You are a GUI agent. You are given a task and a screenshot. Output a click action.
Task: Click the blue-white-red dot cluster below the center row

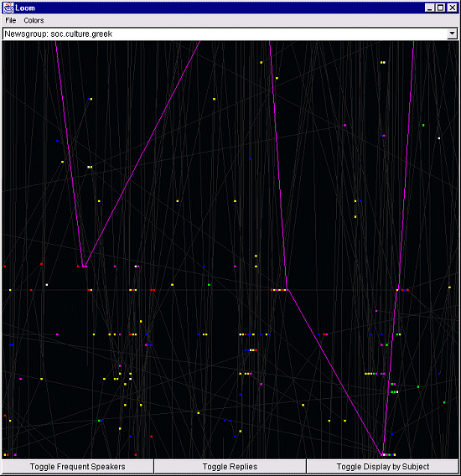pos(251,350)
